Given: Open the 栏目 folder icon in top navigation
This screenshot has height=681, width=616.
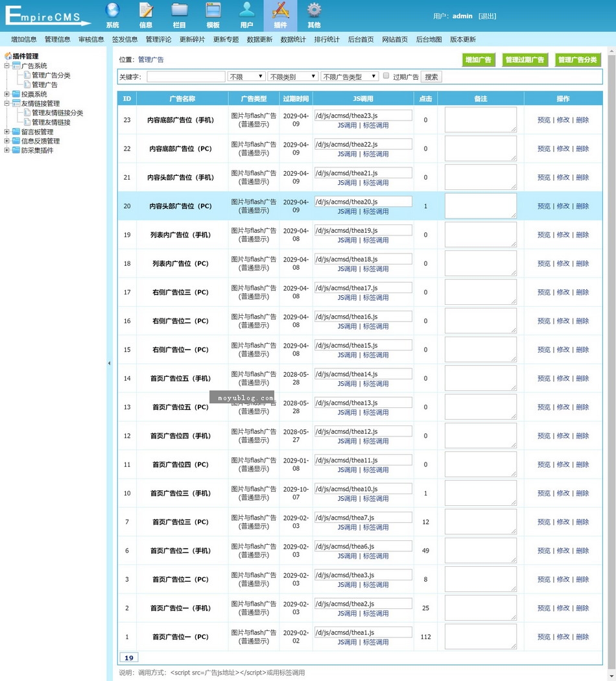Looking at the screenshot, I should pos(179,10).
